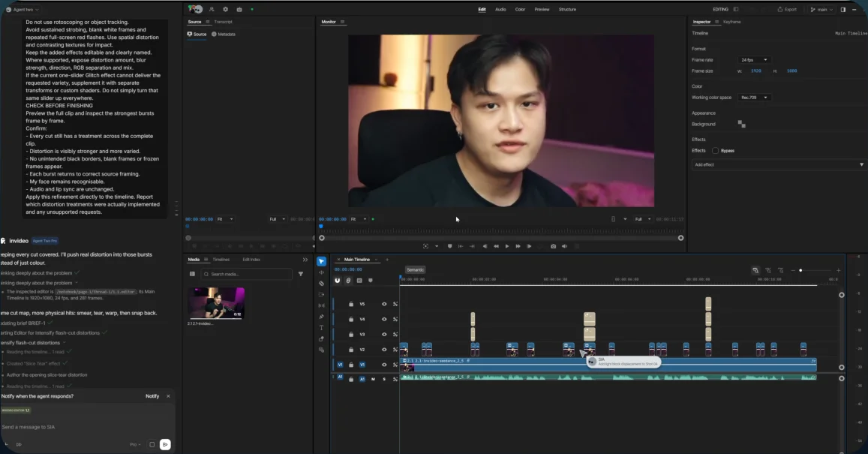The width and height of the screenshot is (868, 454).
Task: Switch to the Structure workspace tab
Action: (567, 10)
